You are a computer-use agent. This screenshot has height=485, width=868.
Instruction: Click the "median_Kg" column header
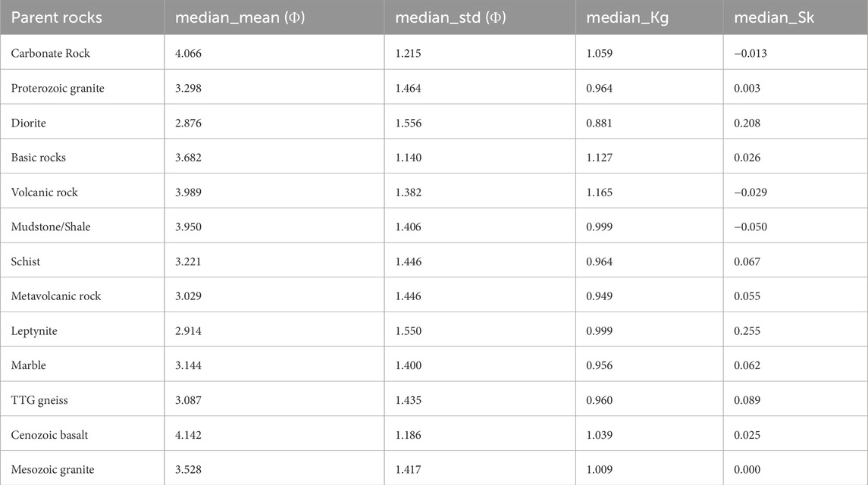pos(620,17)
